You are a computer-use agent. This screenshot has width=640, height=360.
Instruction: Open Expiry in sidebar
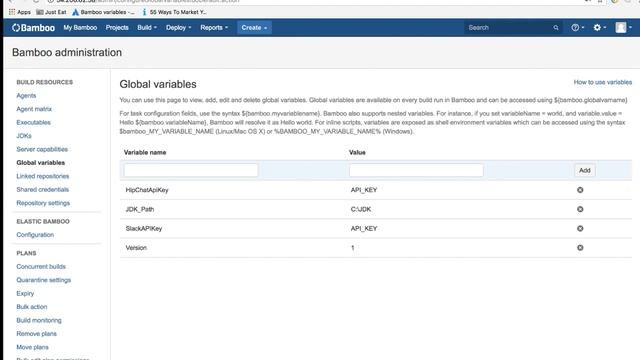25,293
